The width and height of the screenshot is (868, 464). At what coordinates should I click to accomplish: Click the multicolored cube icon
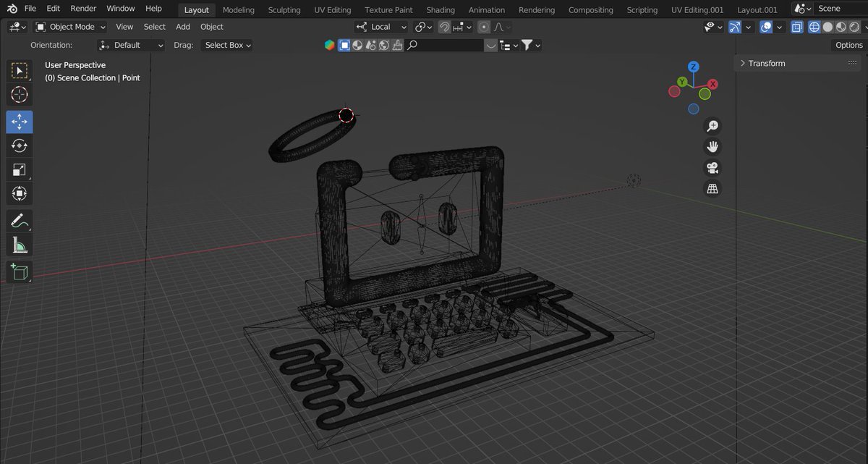330,45
